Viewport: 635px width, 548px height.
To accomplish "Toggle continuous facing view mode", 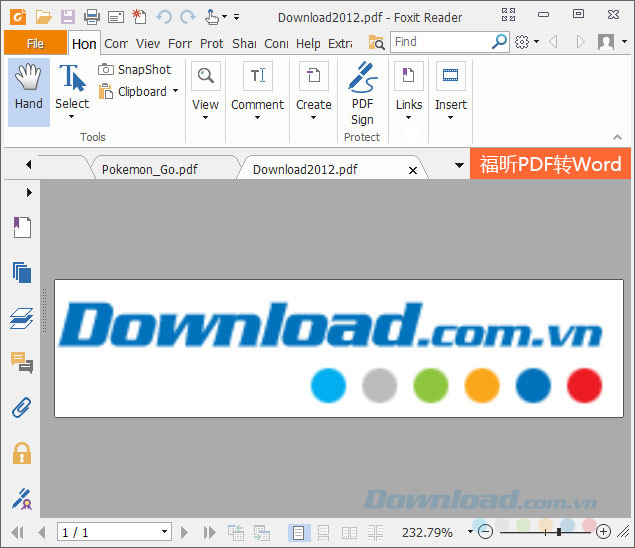I will (x=375, y=533).
